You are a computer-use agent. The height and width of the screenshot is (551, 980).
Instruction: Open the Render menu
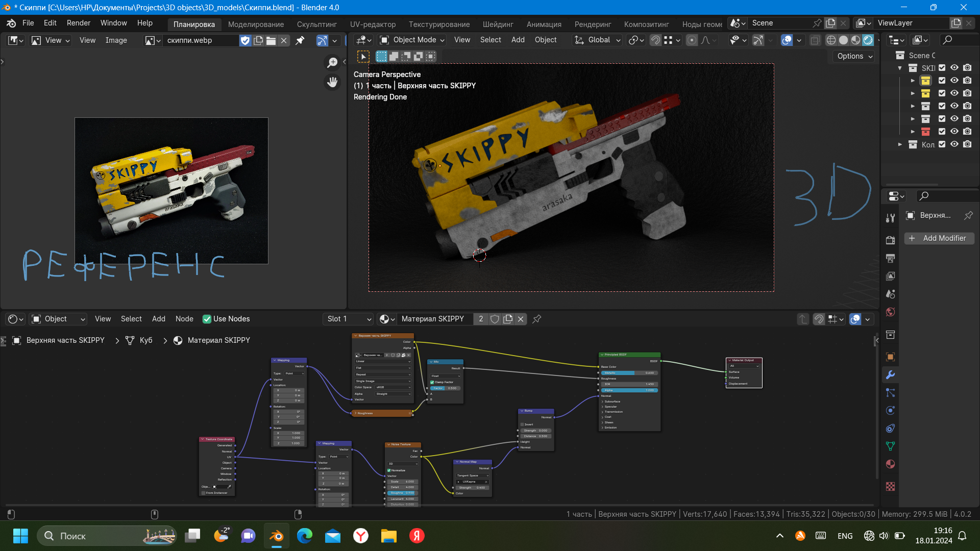(79, 23)
